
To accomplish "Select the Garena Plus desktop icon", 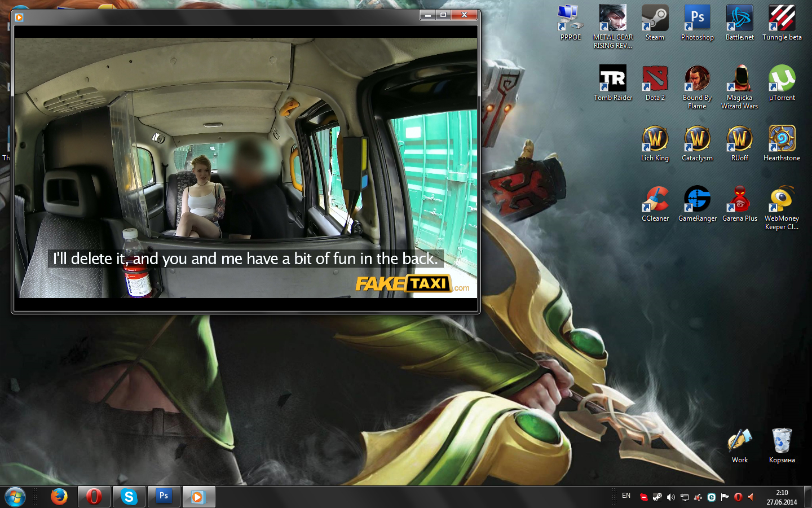I will pyautogui.click(x=739, y=204).
